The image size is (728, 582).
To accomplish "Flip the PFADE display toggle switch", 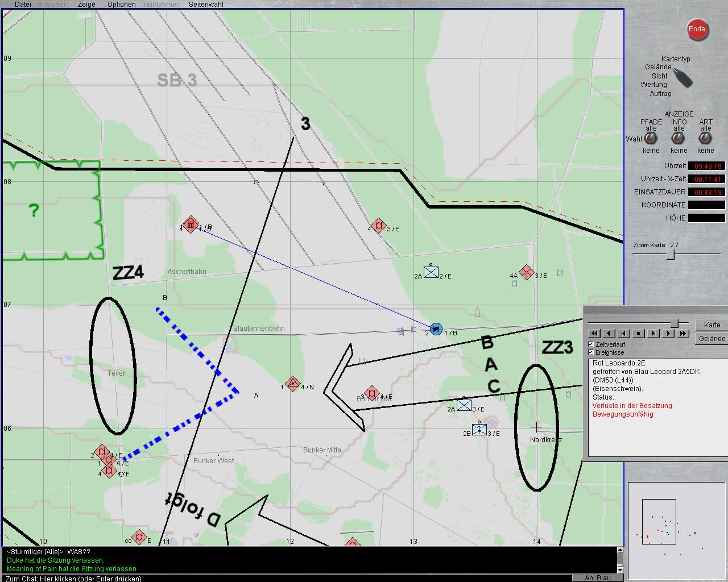I will (651, 139).
